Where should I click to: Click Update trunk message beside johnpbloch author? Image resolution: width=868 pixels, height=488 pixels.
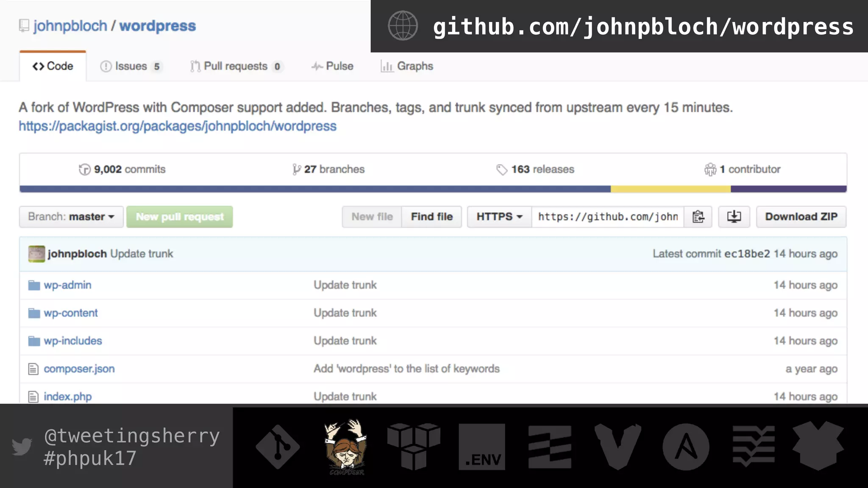(142, 254)
